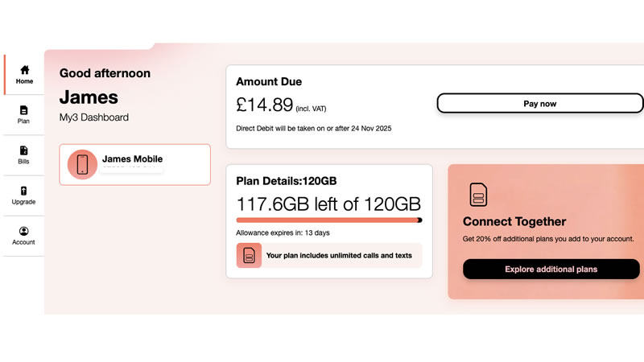Go to the Home tab label
This screenshot has height=362, width=644.
coord(24,81)
